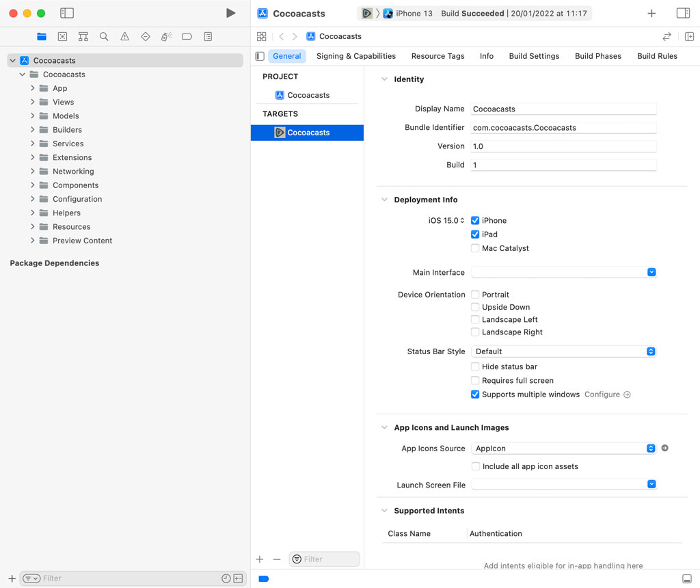Open the Project navigator folder icon

42,37
